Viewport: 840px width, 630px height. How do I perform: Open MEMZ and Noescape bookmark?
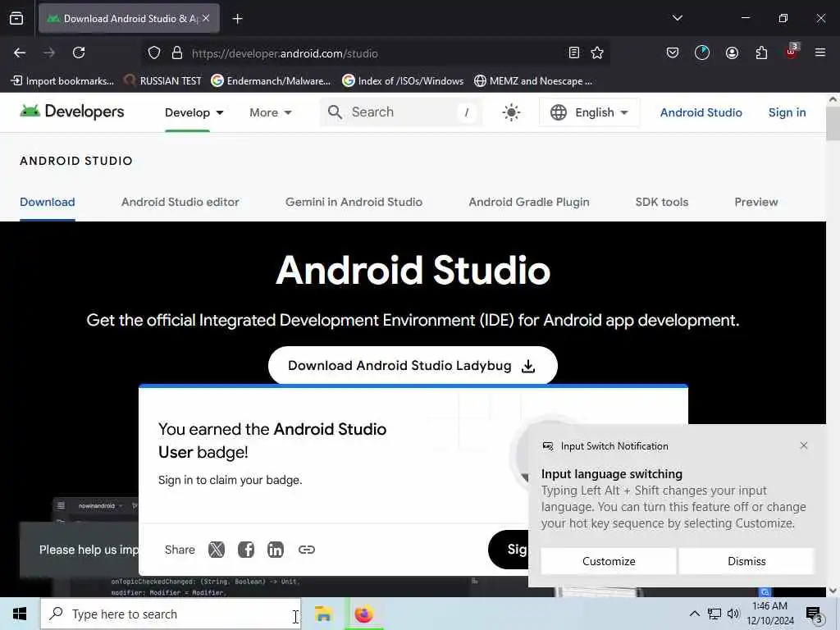[533, 81]
